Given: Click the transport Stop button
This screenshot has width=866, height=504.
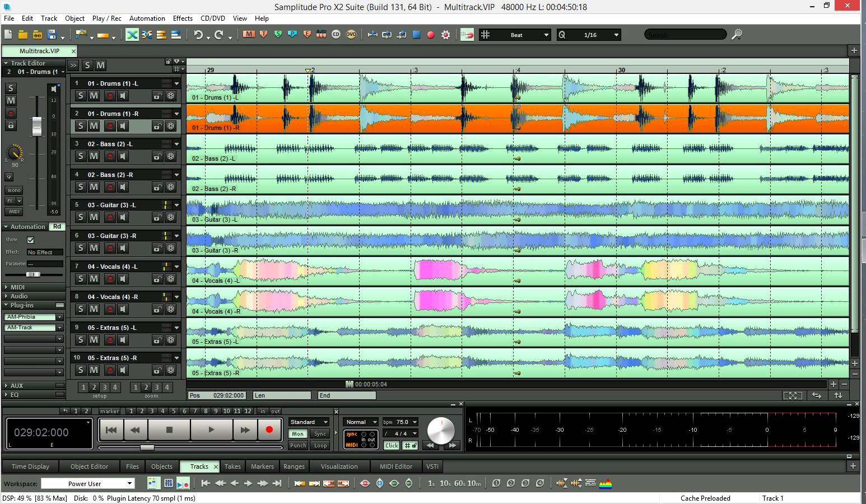Looking at the screenshot, I should coord(169,430).
